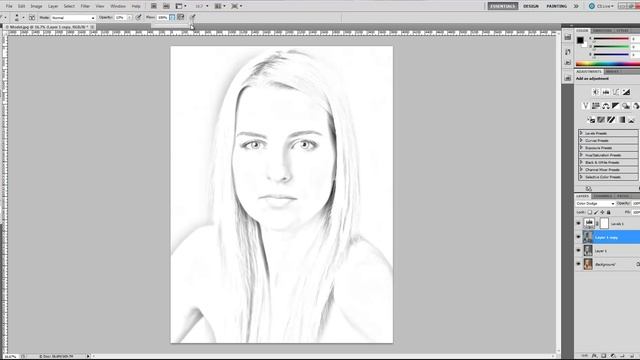Image resolution: width=640 pixels, height=360 pixels.
Task: Toggle the Brush panel icon in options bar
Action: [x=32, y=18]
